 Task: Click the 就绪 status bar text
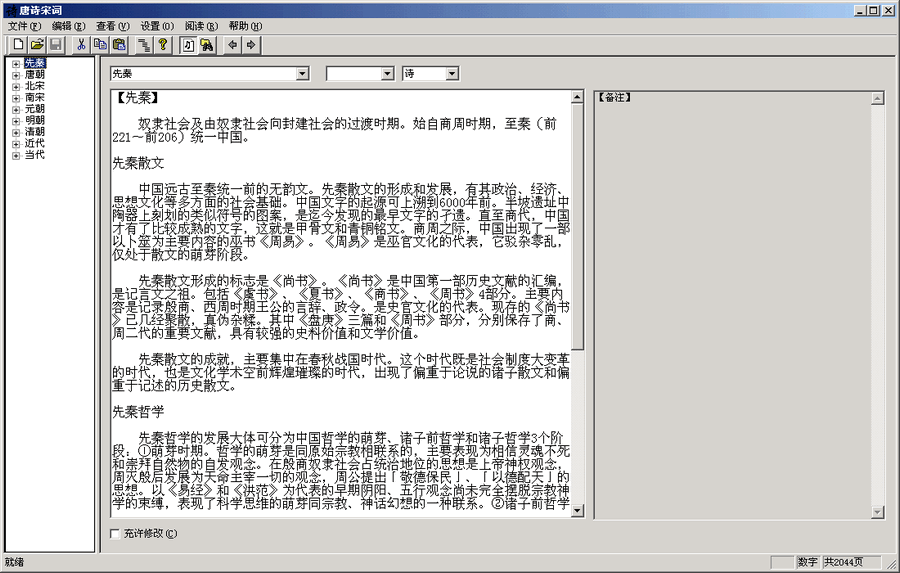coord(14,562)
